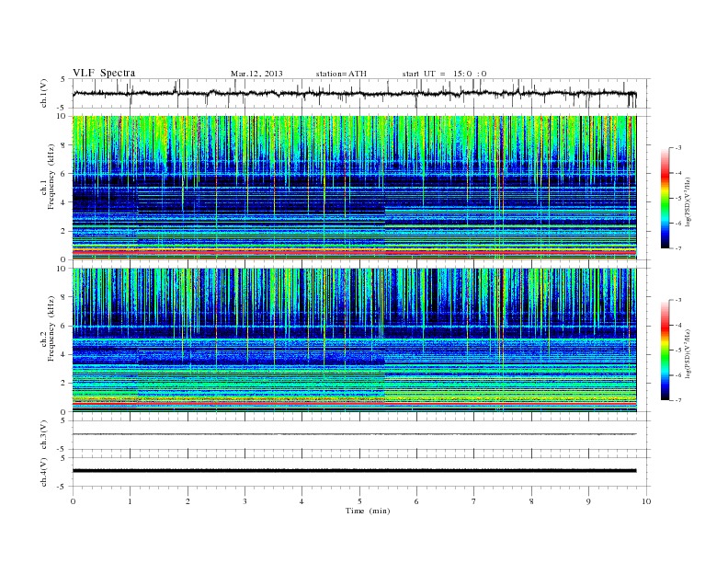Click the ch.2 spectrogram '6' kHz tick label
The width and height of the screenshot is (728, 563).
click(x=64, y=326)
